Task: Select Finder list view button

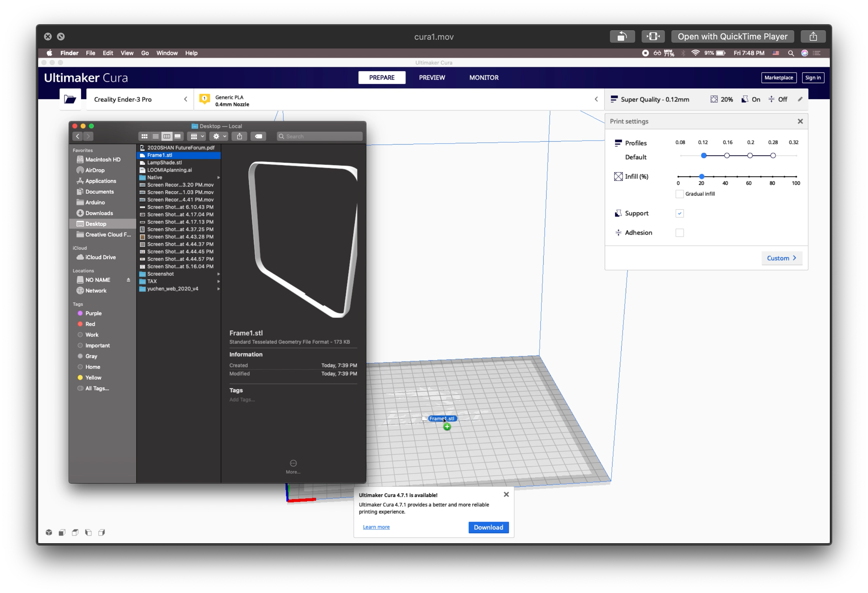Action: [x=155, y=136]
